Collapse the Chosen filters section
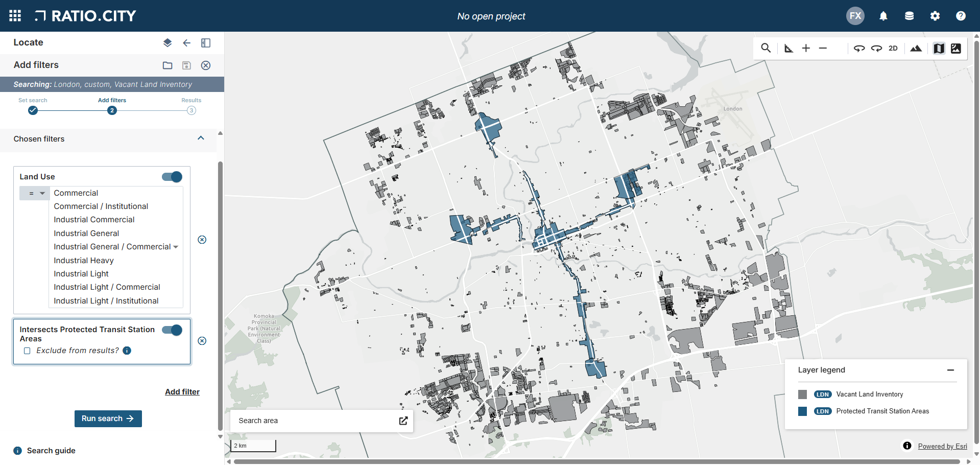 point(201,138)
